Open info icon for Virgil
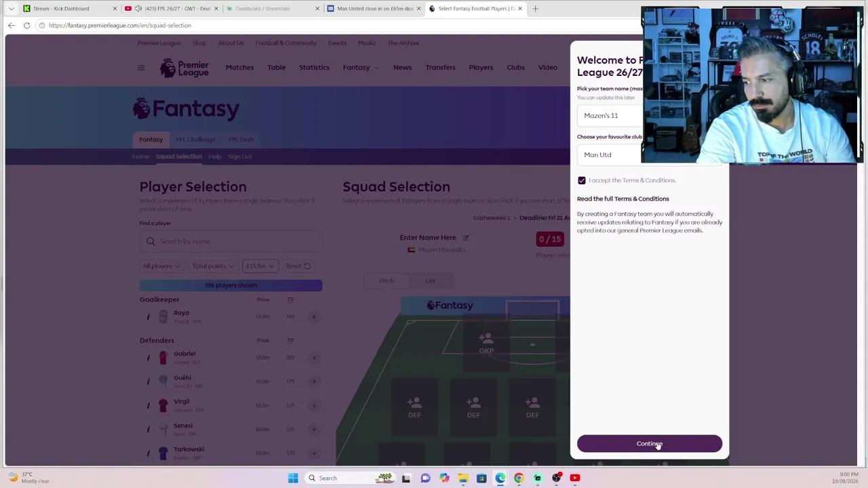868x488 pixels. 148,405
